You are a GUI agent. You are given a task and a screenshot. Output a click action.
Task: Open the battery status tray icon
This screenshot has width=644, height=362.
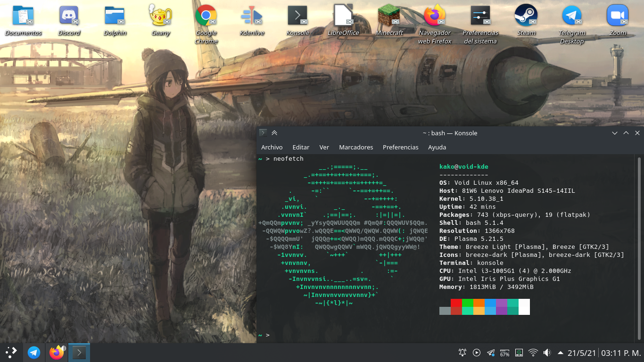(x=504, y=353)
